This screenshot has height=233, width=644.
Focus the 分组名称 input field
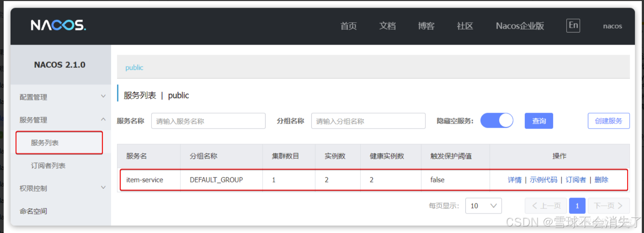[368, 121]
